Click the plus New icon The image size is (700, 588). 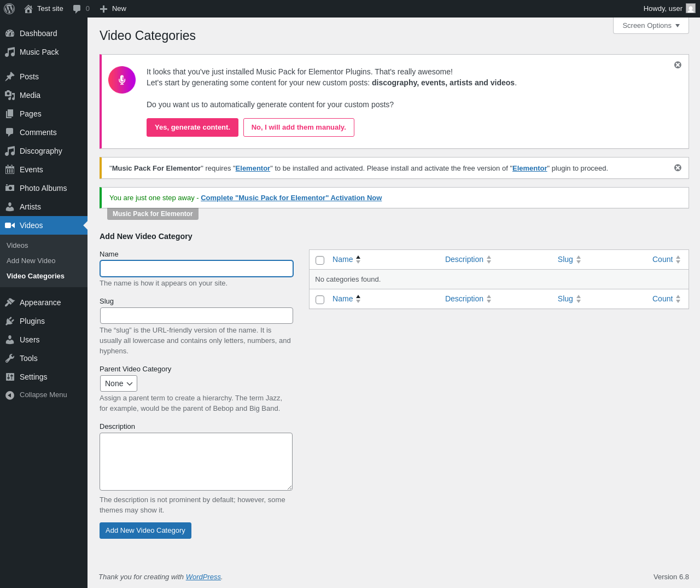103,9
